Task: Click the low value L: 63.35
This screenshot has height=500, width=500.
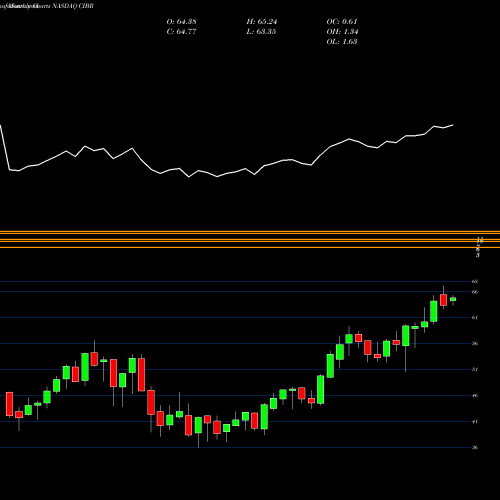Action: (x=261, y=31)
